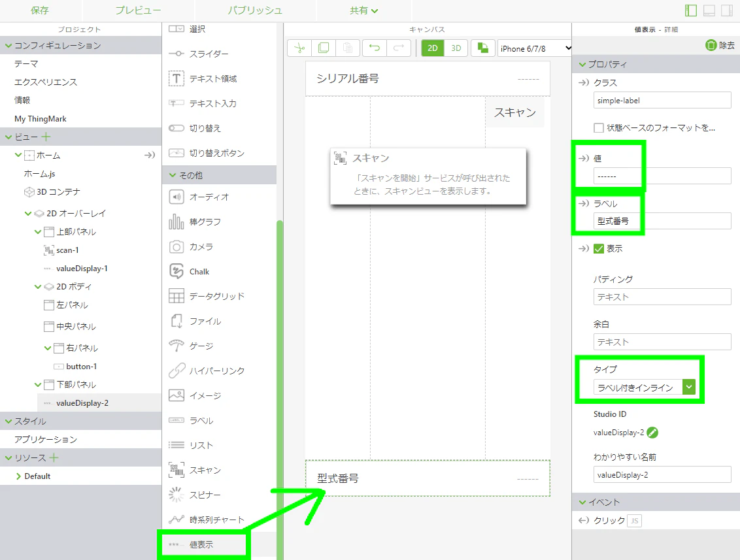Click the copy icon in canvas toolbar
Image resolution: width=740 pixels, height=560 pixels.
click(x=324, y=48)
